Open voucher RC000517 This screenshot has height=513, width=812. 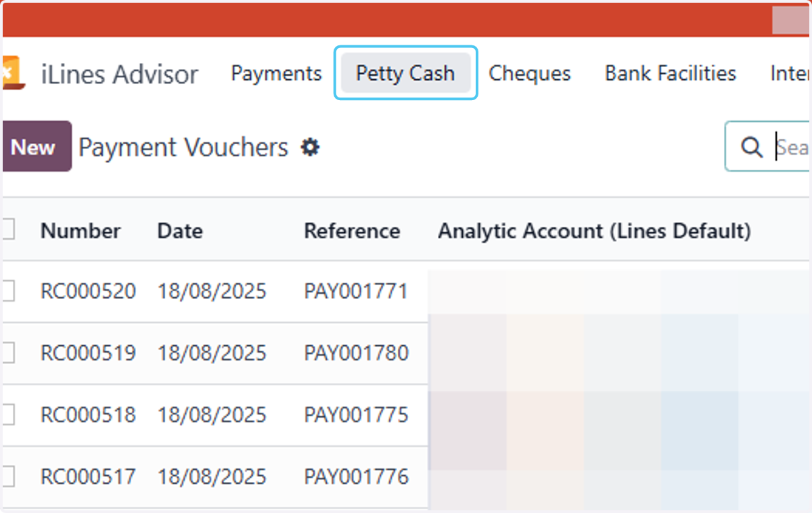88,476
